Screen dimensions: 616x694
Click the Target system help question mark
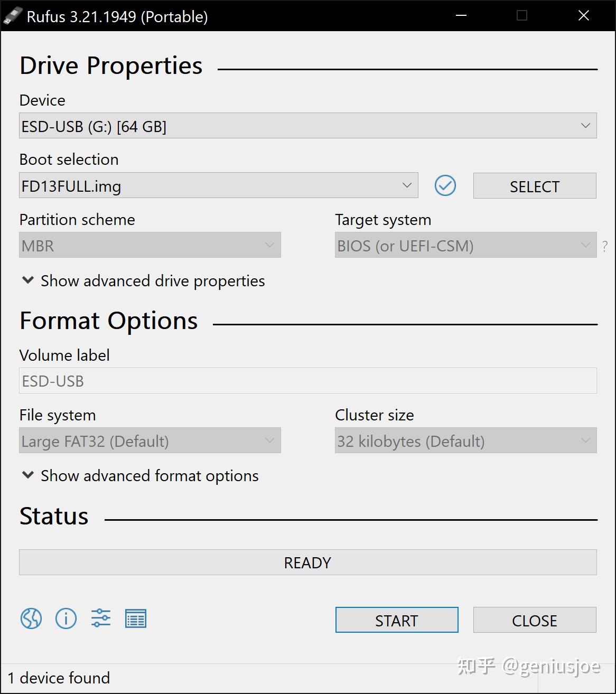(605, 246)
